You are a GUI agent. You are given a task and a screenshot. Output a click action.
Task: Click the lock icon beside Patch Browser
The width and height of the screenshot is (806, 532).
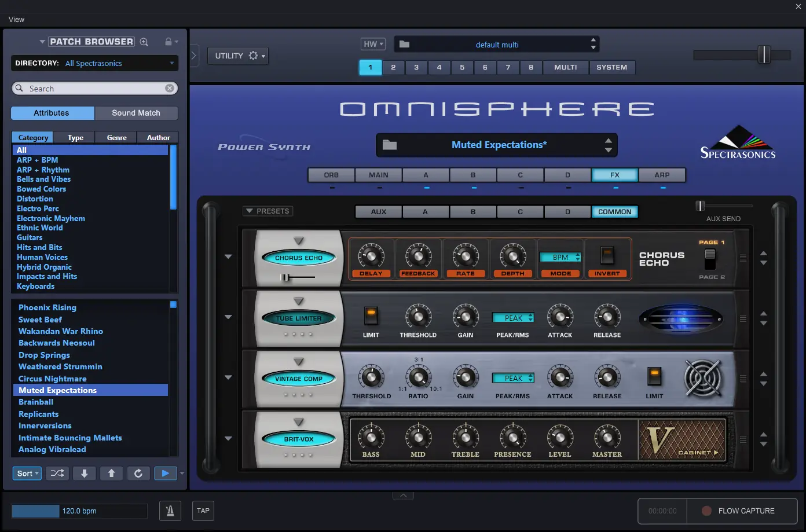click(x=168, y=42)
